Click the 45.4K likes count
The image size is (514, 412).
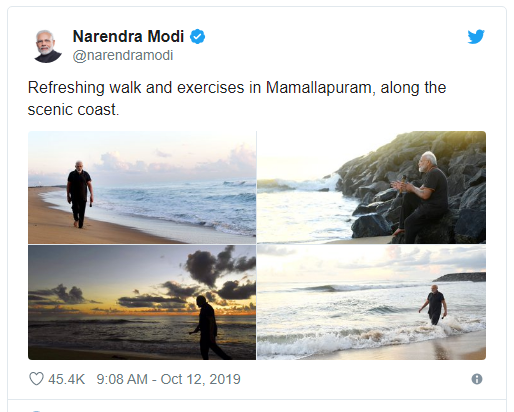[66, 379]
